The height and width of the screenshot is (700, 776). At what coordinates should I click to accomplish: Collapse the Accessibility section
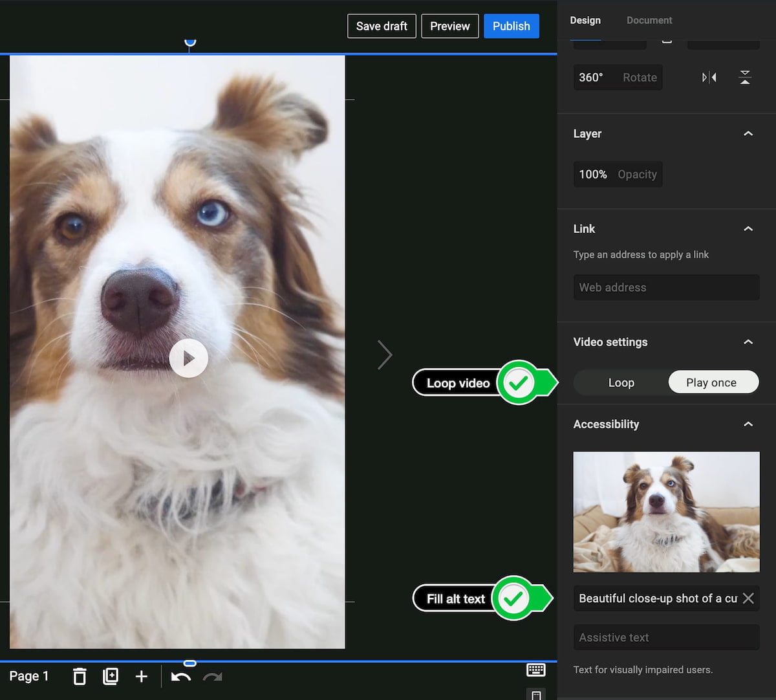click(748, 424)
